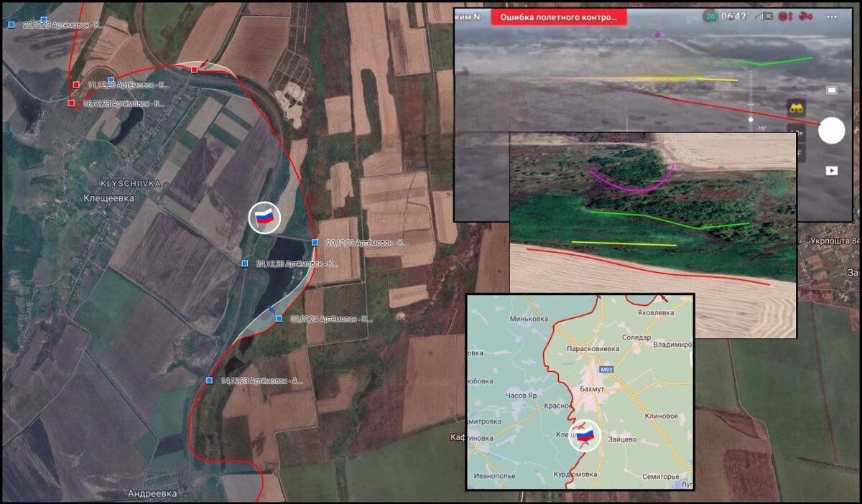This screenshot has width=862, height=504.
Task: Select the blue marker labeled 24.12.23 Артёмовск
Action: [x=245, y=263]
